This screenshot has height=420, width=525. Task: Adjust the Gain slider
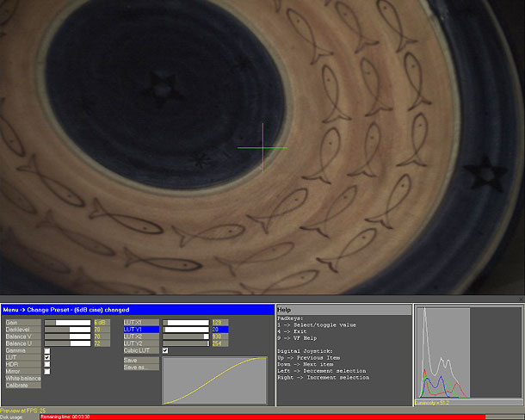point(67,323)
